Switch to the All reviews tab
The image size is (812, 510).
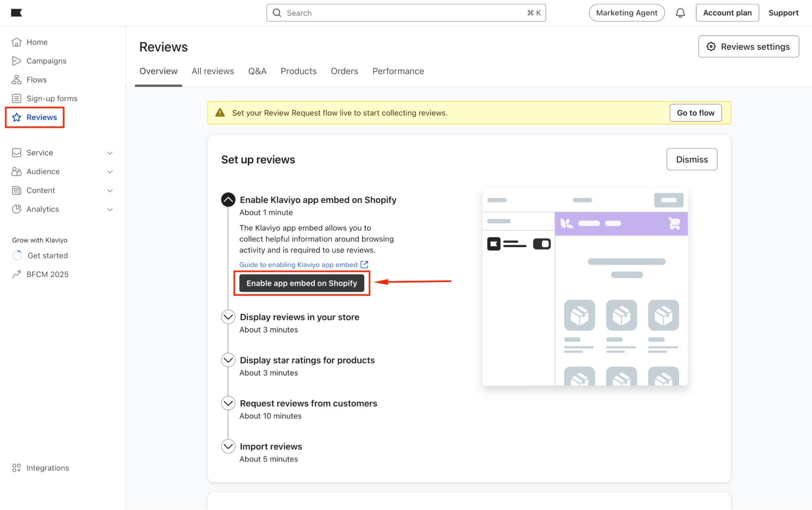point(213,71)
